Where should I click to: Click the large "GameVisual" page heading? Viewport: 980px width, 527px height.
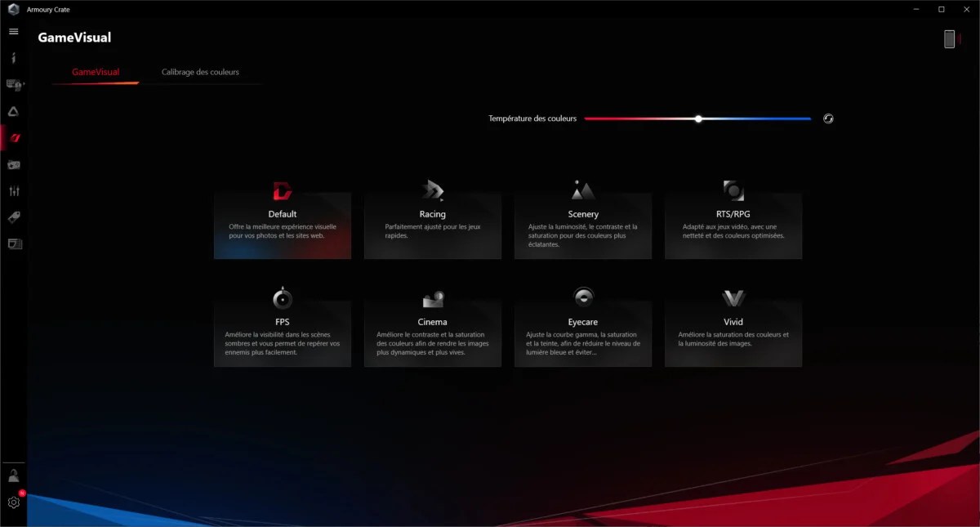tap(74, 38)
